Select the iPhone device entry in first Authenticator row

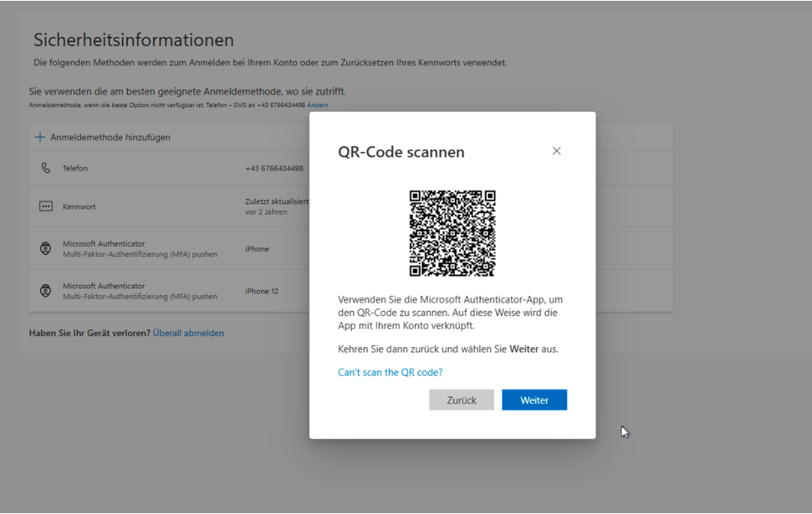(x=257, y=249)
